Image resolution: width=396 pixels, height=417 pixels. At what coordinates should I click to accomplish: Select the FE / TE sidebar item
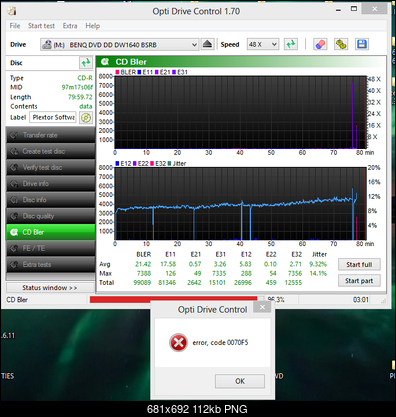coord(51,248)
